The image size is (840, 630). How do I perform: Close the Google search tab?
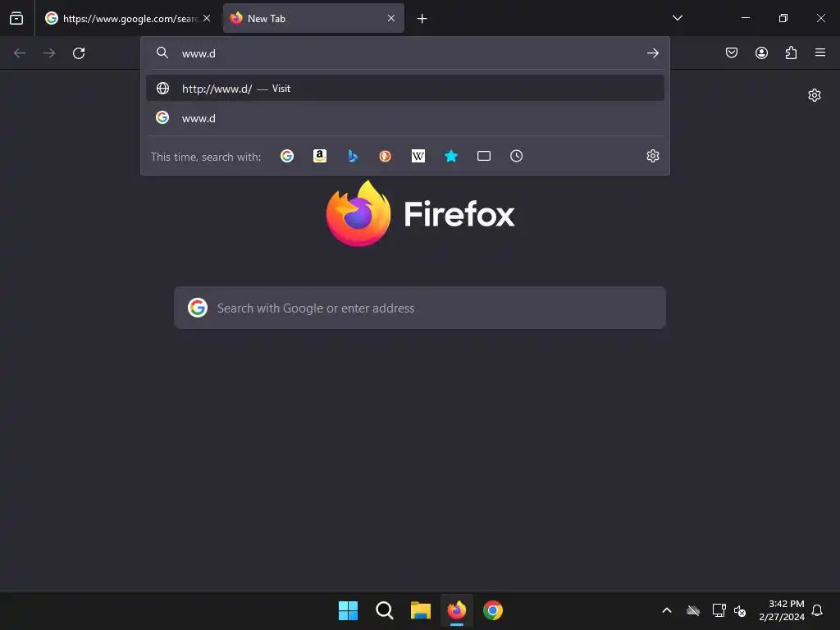pos(207,18)
